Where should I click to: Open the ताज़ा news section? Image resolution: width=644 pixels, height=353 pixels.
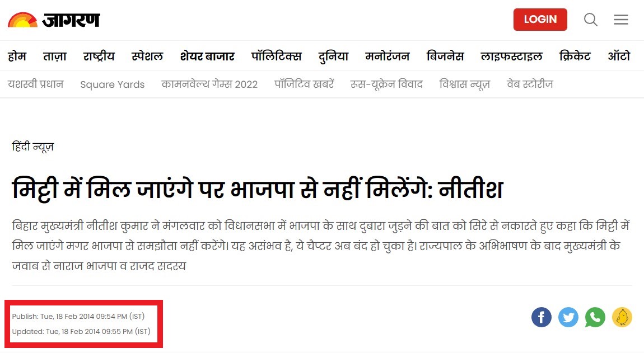(55, 56)
